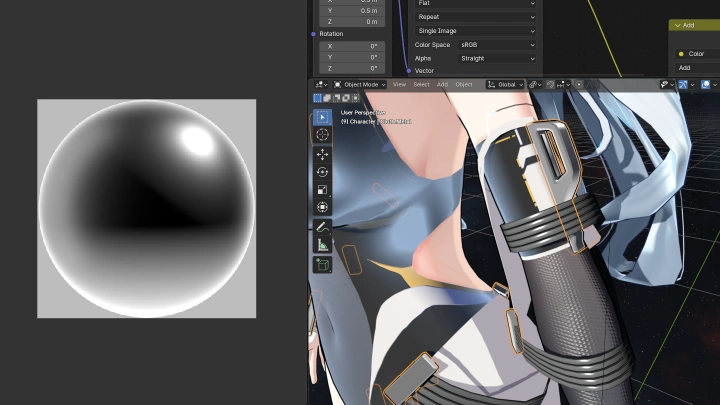
Task: Set selection mode to new selection
Action: click(x=317, y=98)
